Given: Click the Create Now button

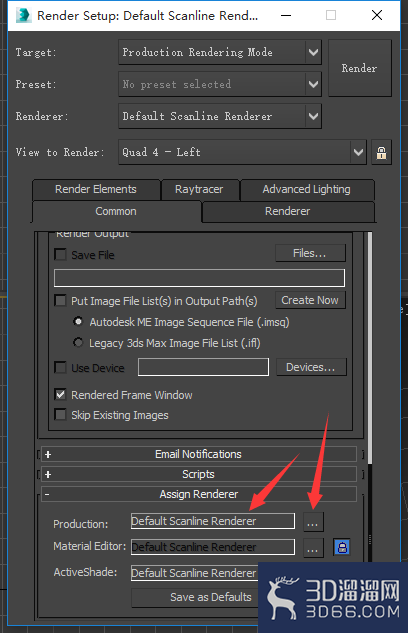Looking at the screenshot, I should pos(310,300).
